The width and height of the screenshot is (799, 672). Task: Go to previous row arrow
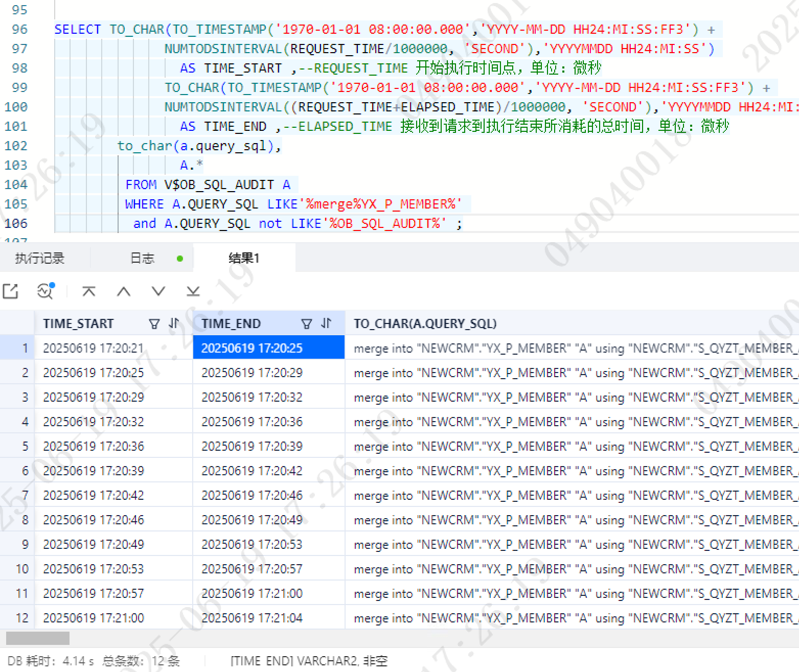pyautogui.click(x=124, y=291)
